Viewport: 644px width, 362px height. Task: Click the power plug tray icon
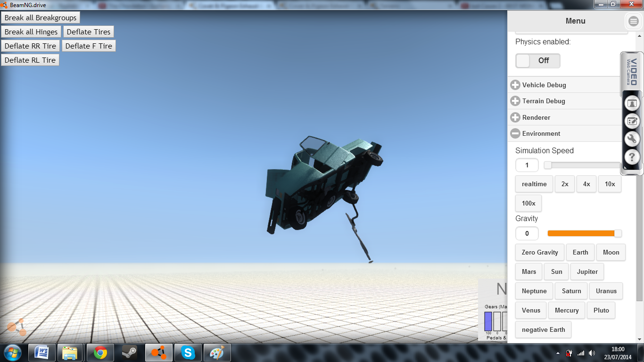point(569,353)
